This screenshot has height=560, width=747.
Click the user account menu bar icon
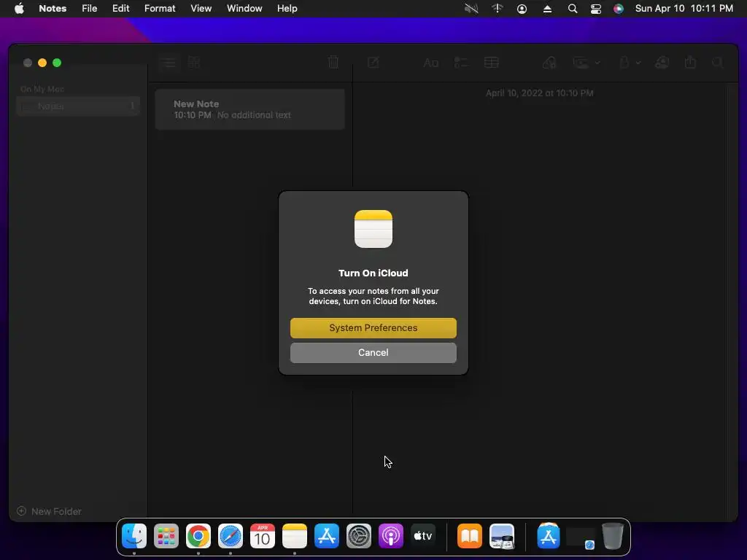point(522,8)
